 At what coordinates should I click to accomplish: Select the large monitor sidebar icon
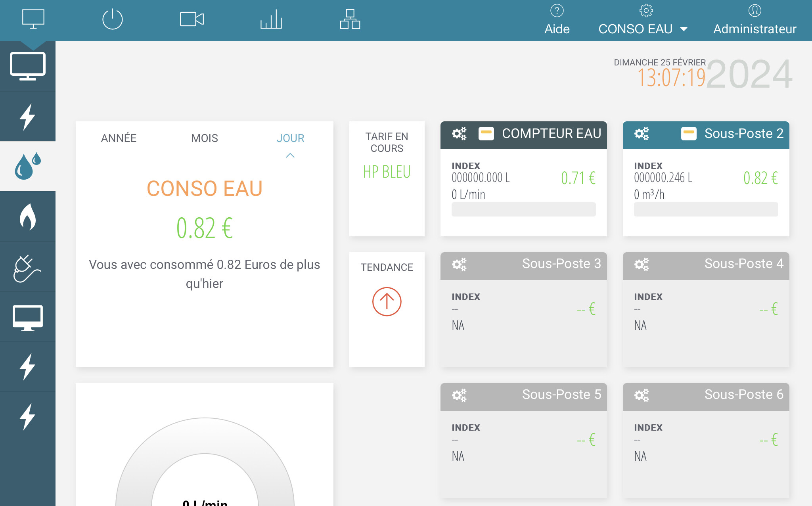click(28, 66)
